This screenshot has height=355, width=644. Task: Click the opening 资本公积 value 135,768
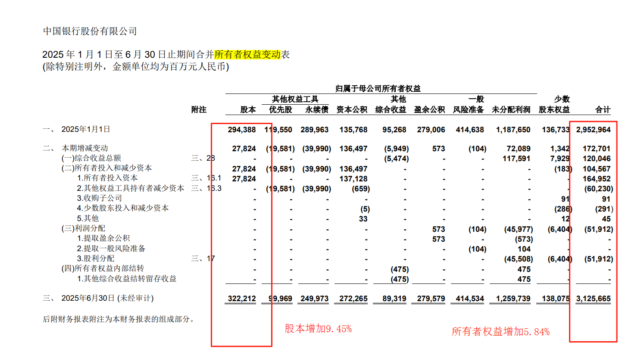[x=353, y=130]
